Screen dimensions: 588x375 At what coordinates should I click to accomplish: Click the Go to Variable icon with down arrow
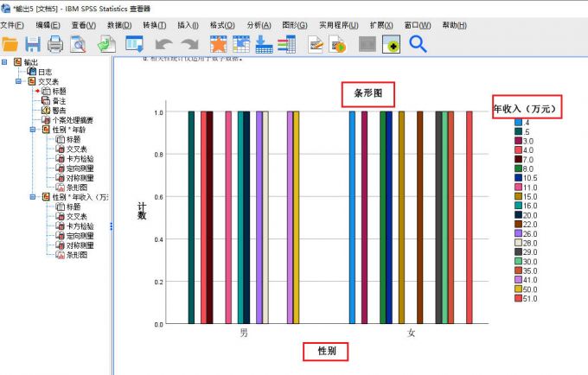pos(264,44)
